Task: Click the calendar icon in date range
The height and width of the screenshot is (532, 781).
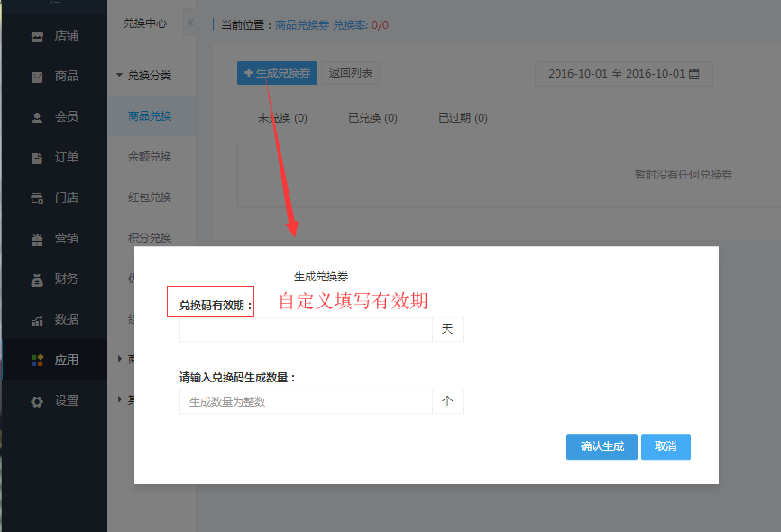Action: tap(694, 74)
